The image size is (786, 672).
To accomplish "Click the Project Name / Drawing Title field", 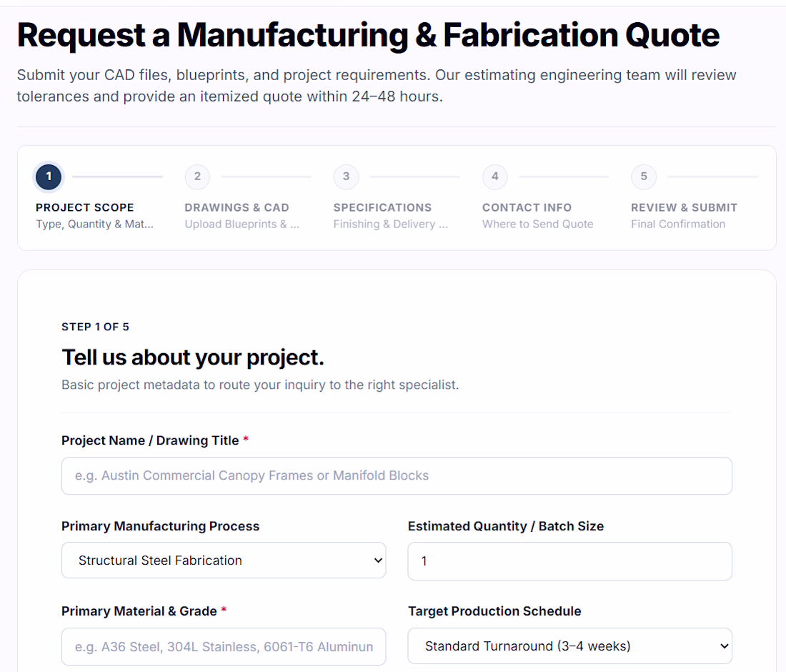I will [397, 475].
